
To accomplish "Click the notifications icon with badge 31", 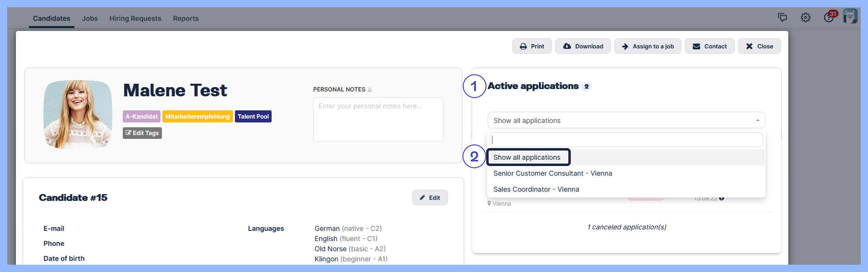I will click(x=829, y=17).
